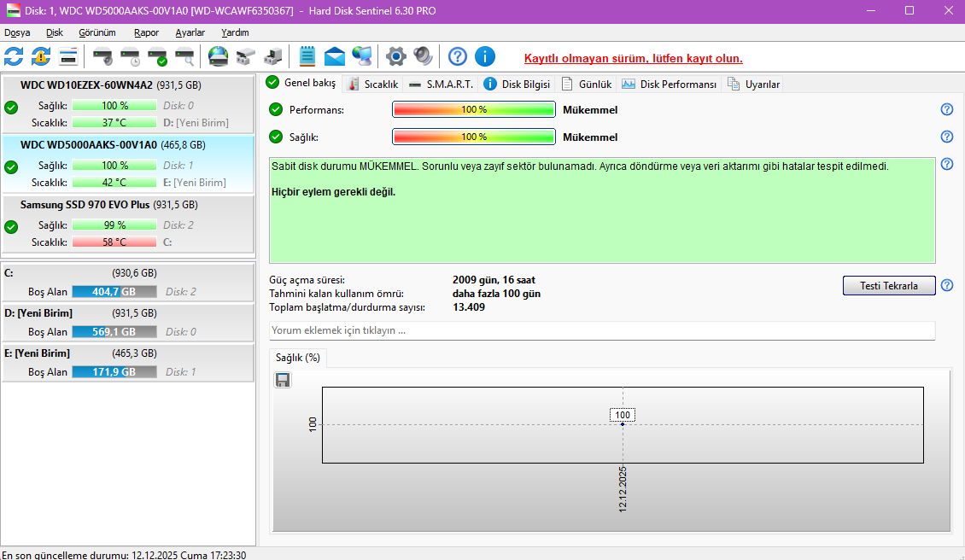Open the Disk menu
The height and width of the screenshot is (560, 965).
click(54, 32)
